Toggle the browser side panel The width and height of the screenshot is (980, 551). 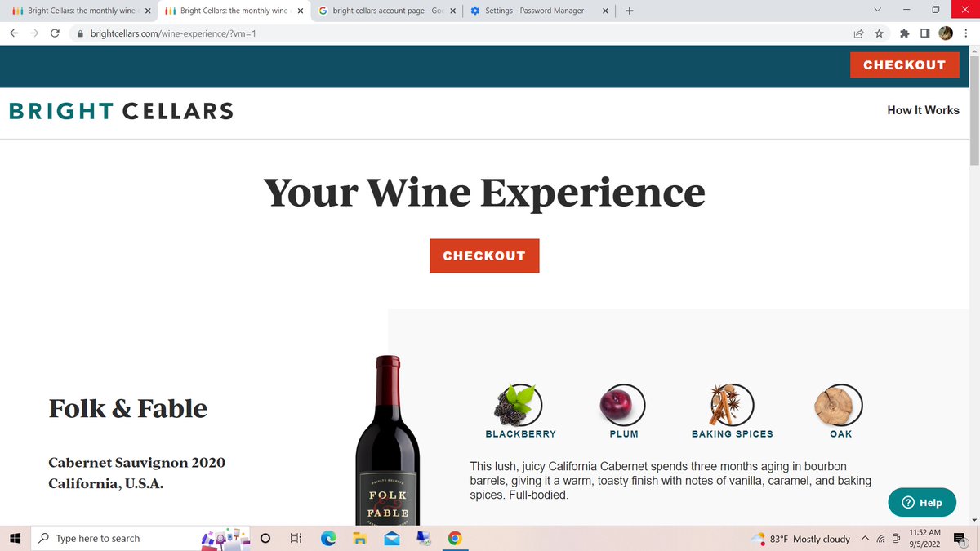point(924,34)
